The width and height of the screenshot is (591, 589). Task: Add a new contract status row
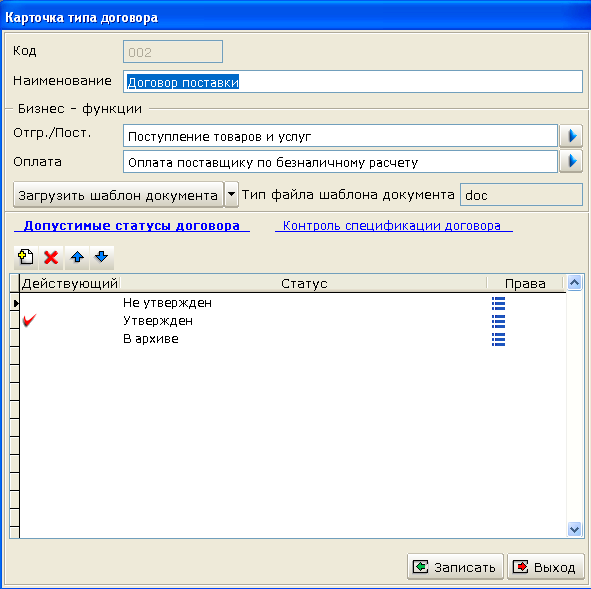coord(26,257)
